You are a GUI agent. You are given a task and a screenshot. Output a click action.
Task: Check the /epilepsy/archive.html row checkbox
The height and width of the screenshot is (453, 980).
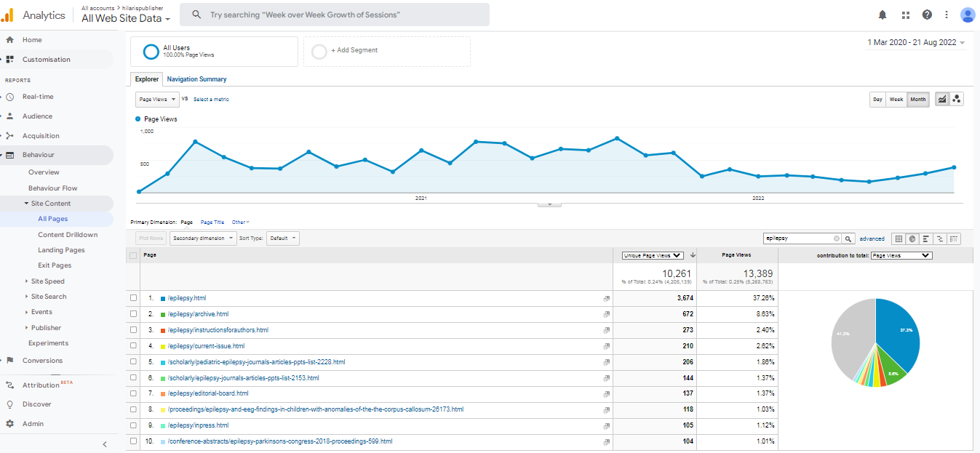[132, 314]
